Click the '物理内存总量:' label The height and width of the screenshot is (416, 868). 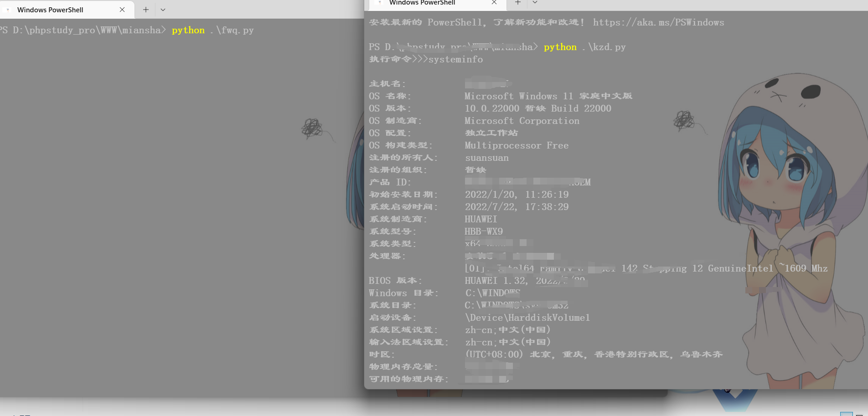pos(403,367)
